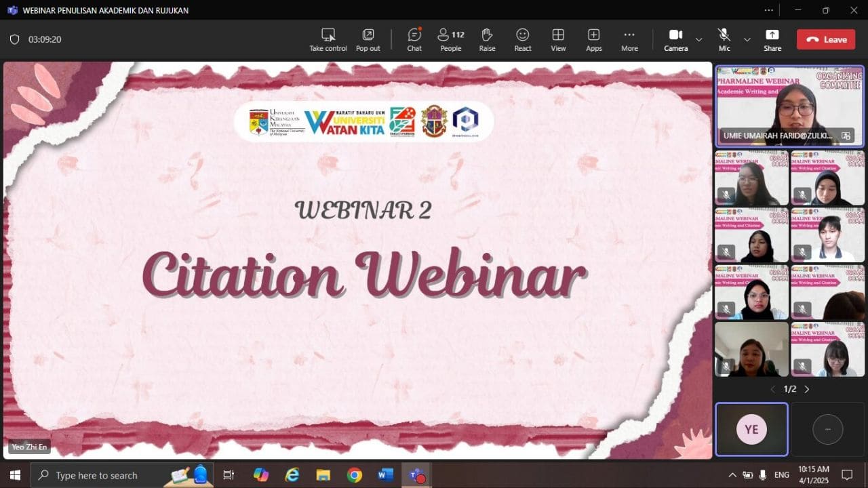
Task: Toggle the Camera on
Action: point(675,39)
